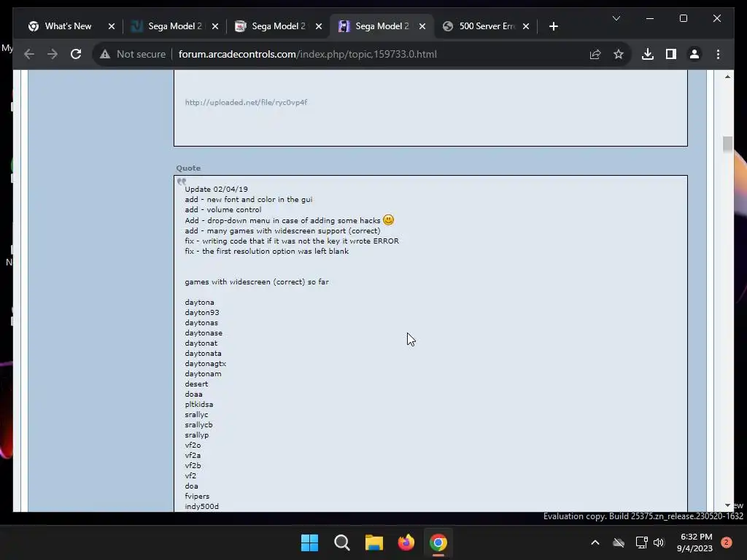Image resolution: width=747 pixels, height=560 pixels.
Task: Click the 'fvipers' list entry
Action: (x=197, y=496)
